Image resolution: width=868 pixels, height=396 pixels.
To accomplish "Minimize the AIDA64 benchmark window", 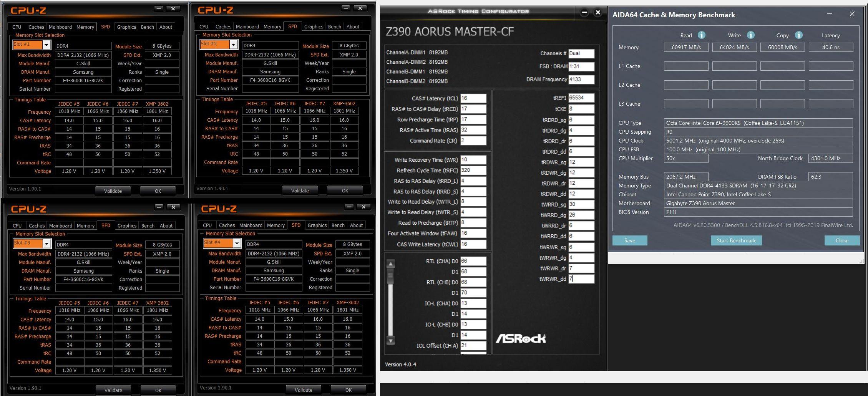I will point(830,14).
